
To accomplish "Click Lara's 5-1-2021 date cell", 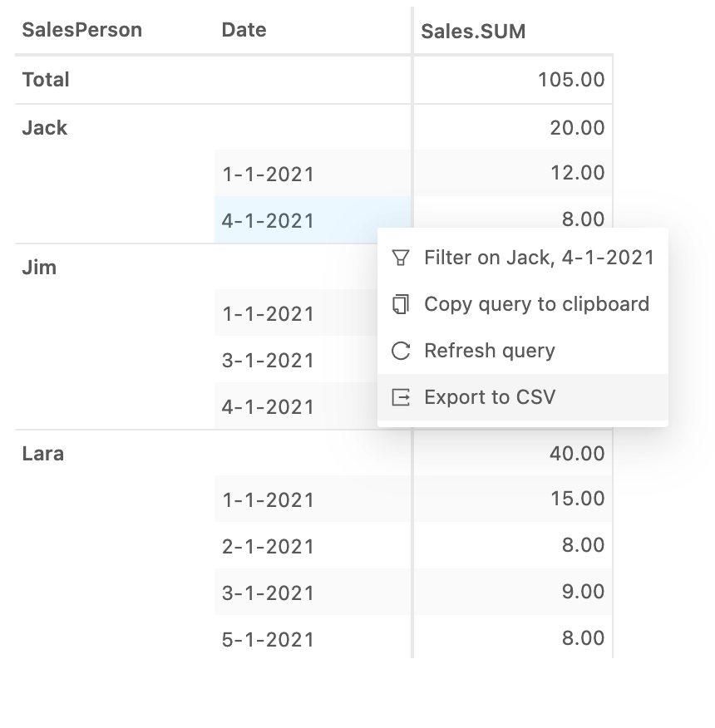I will (x=313, y=638).
